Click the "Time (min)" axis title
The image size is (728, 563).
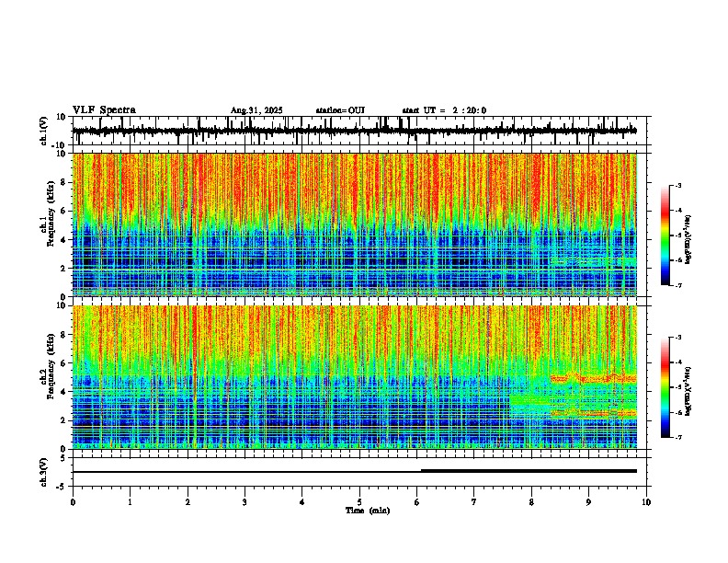coord(368,511)
